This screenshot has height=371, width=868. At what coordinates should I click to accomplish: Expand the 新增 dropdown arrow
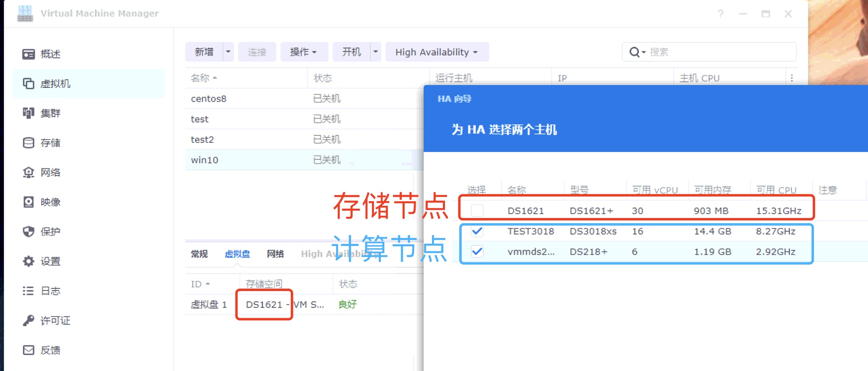pos(228,52)
